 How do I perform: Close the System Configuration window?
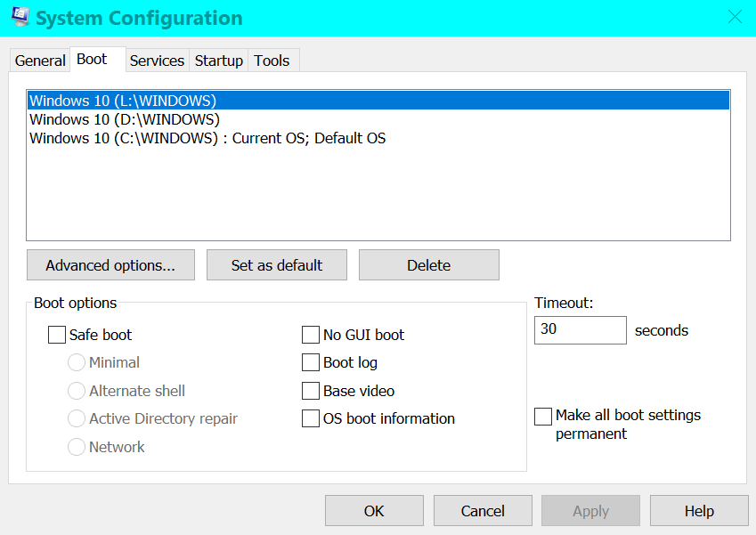coord(735,17)
